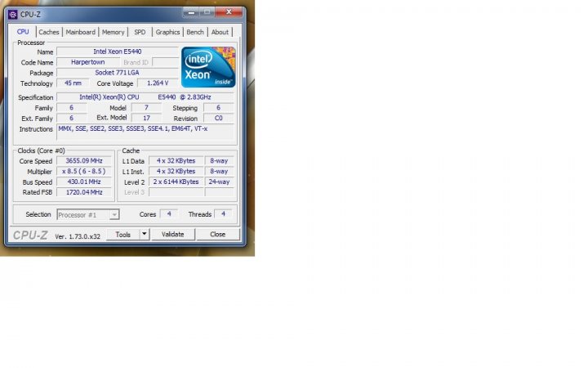This screenshot has width=588, height=368.
Task: Click the Level 2 cache 2 x 6144 KBytes value
Action: [176, 182]
